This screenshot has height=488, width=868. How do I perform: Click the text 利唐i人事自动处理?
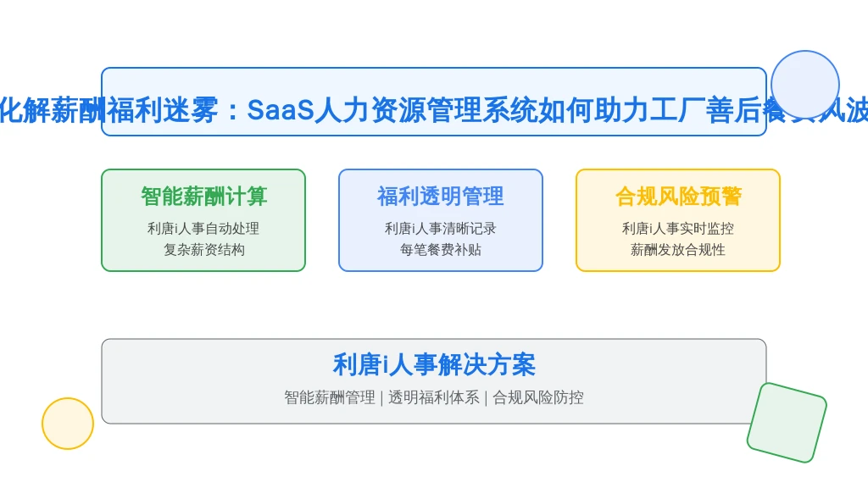203,229
